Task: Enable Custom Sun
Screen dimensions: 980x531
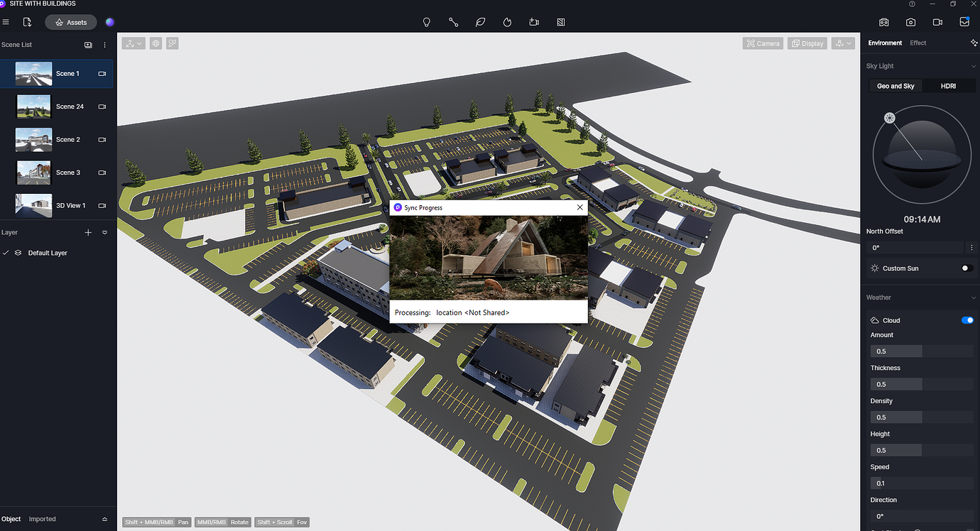Action: pyautogui.click(x=966, y=268)
